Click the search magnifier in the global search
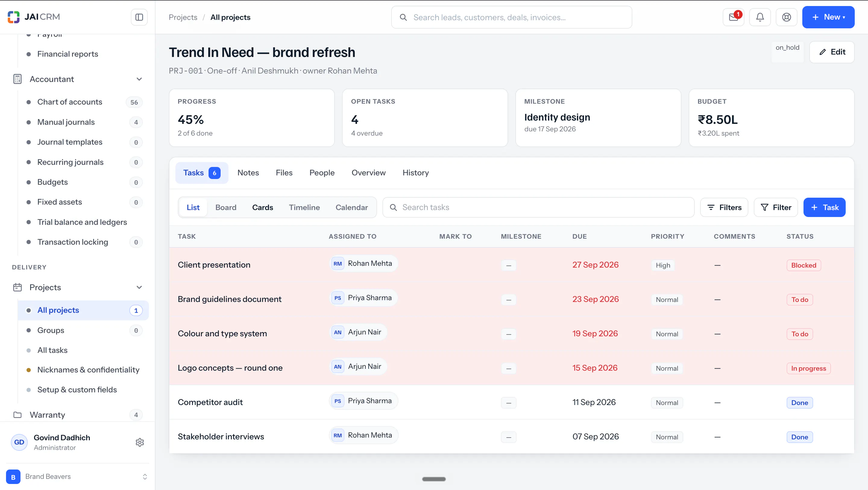 (x=403, y=17)
